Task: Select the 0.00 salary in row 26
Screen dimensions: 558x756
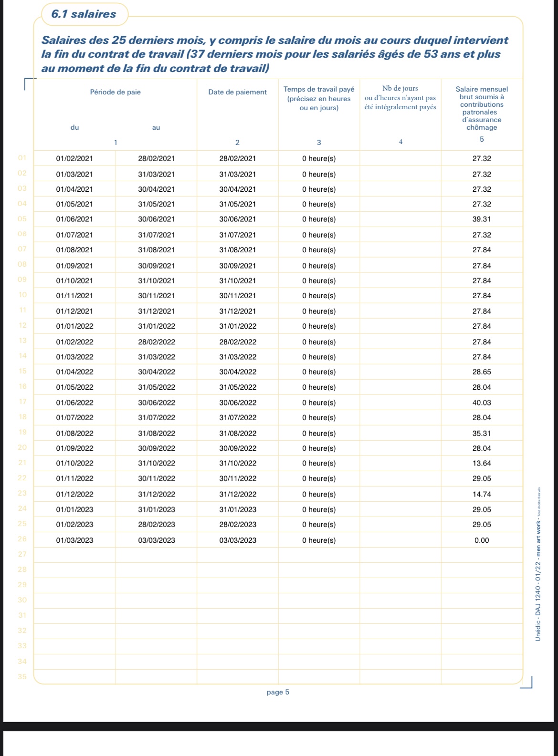Action: pyautogui.click(x=482, y=540)
